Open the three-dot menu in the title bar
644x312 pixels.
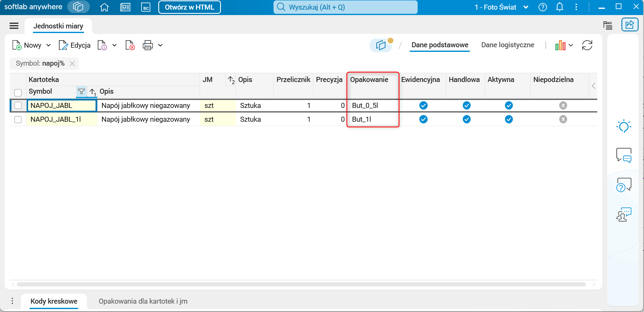pyautogui.click(x=577, y=7)
